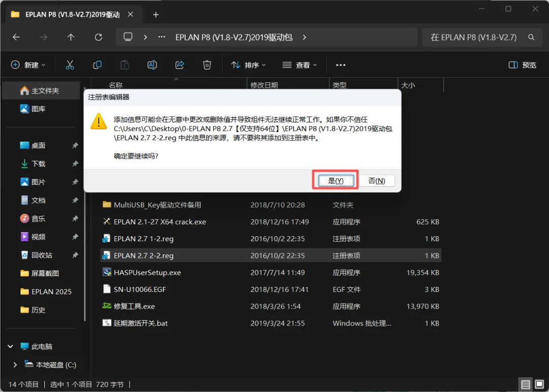Select EPLAN 2.1-27 X64 crack.exe

point(270,222)
